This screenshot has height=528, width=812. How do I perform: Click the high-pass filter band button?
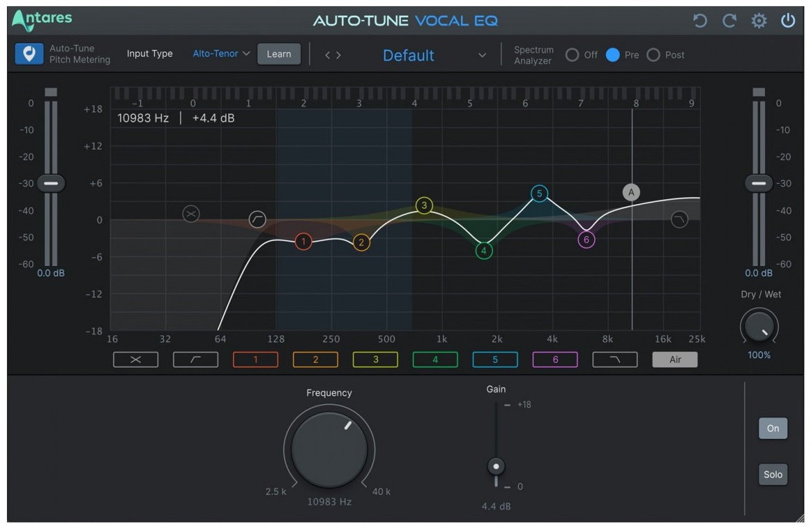point(196,359)
